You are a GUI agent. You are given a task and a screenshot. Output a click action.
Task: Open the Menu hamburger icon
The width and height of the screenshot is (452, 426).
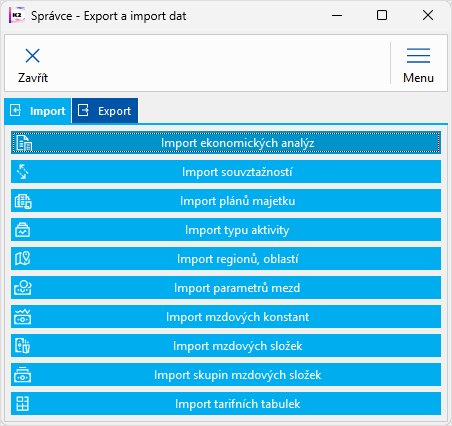pos(418,56)
